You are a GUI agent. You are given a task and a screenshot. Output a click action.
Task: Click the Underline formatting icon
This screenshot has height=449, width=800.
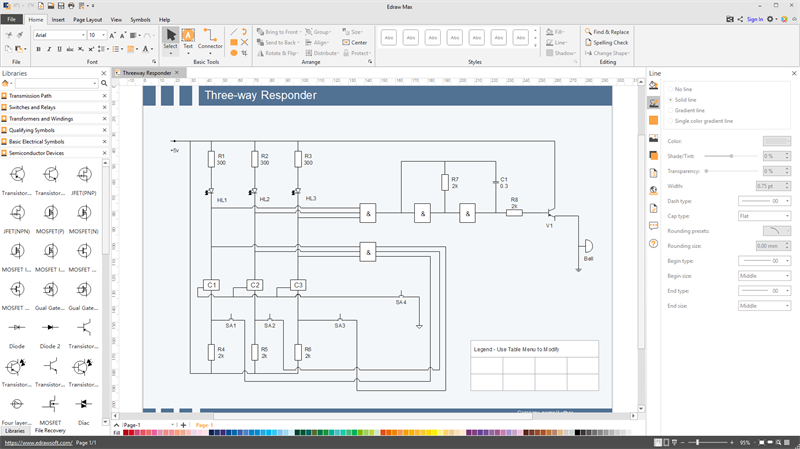point(59,49)
